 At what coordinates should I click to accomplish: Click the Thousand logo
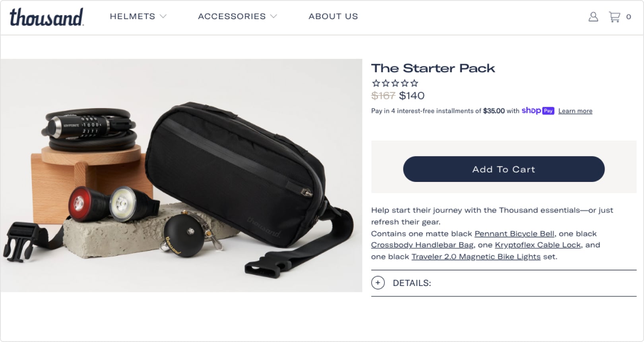pos(47,17)
